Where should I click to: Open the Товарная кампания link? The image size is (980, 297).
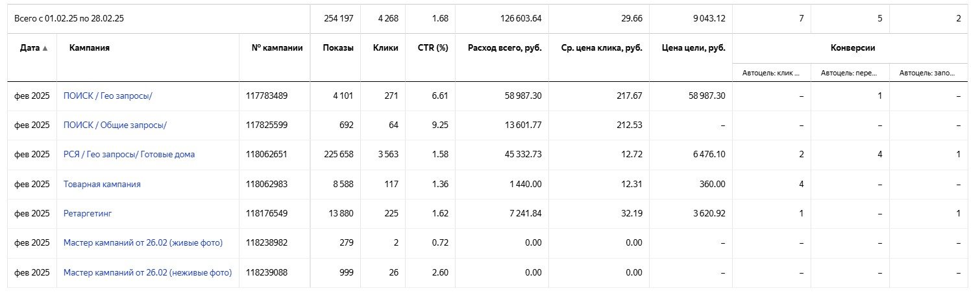tap(102, 184)
